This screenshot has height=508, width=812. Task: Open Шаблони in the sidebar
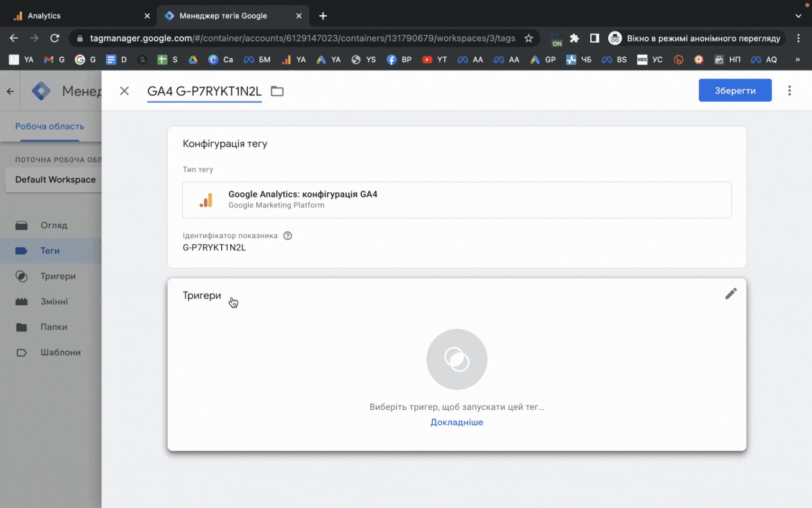(x=50, y=352)
